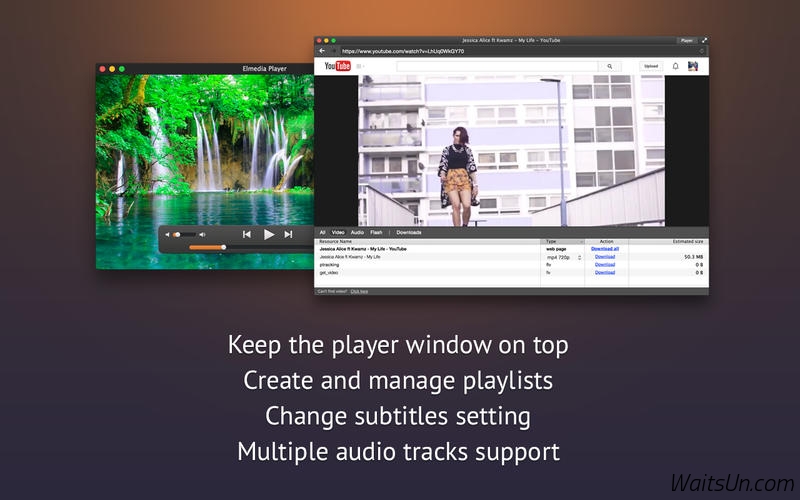Click the volume slider in Elmedia Player
This screenshot has height=500, width=800.
click(185, 235)
